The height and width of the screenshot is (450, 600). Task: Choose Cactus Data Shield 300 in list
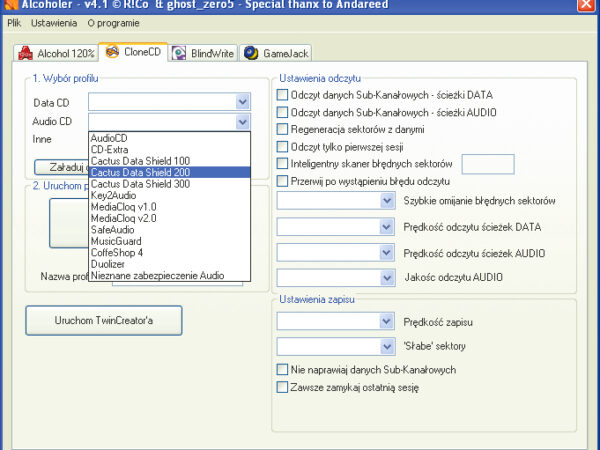pos(140,184)
